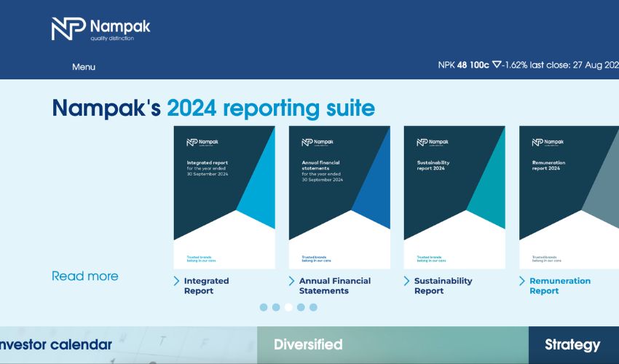Open the Menu navigation
This screenshot has width=619, height=364.
[84, 67]
